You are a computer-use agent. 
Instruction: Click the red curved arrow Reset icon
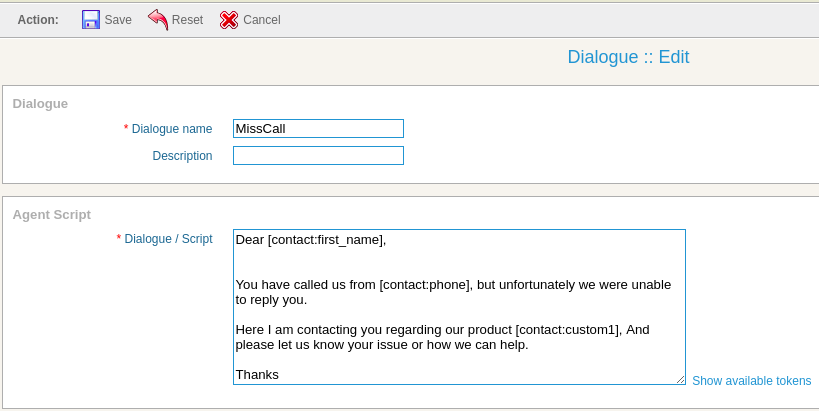(x=158, y=20)
